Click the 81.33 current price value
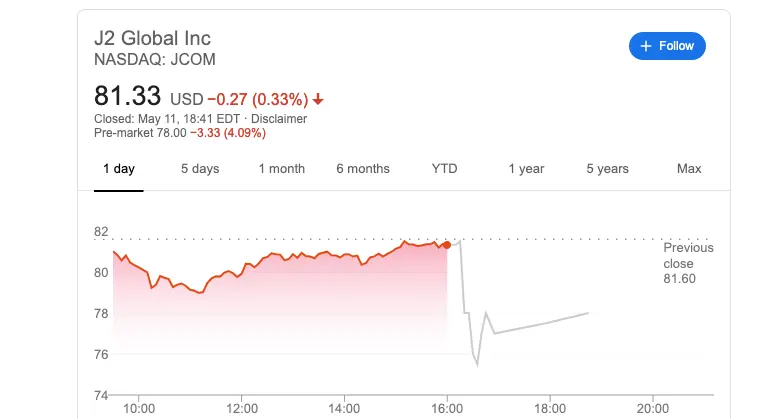The width and height of the screenshot is (775, 419). tap(128, 96)
